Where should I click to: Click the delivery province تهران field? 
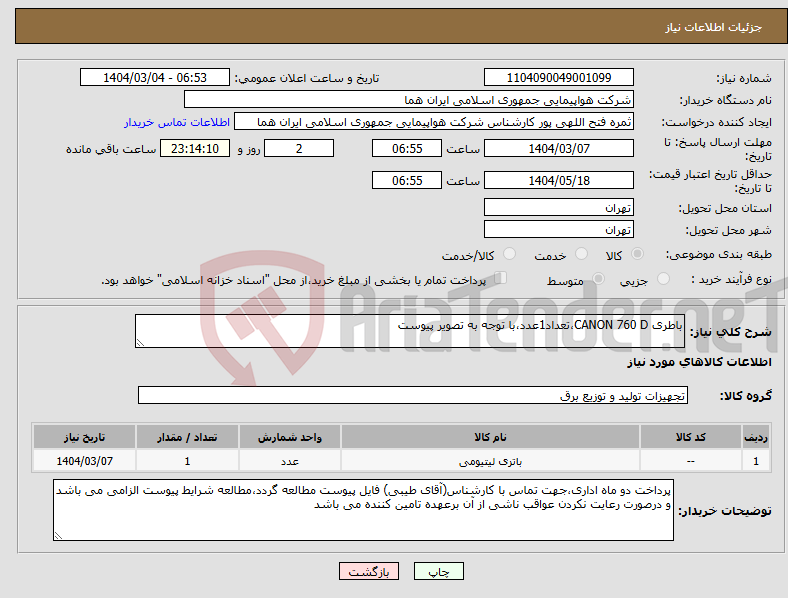(559, 207)
